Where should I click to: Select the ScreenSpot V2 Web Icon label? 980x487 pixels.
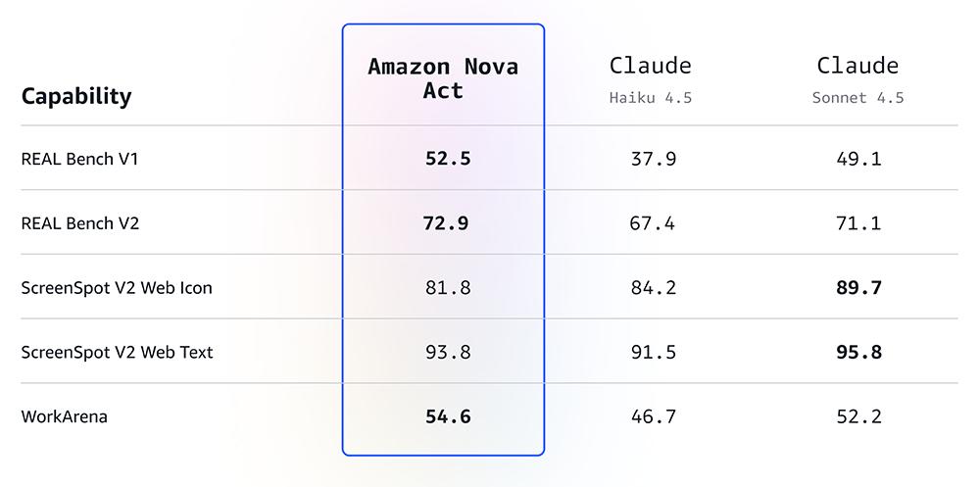pyautogui.click(x=117, y=288)
